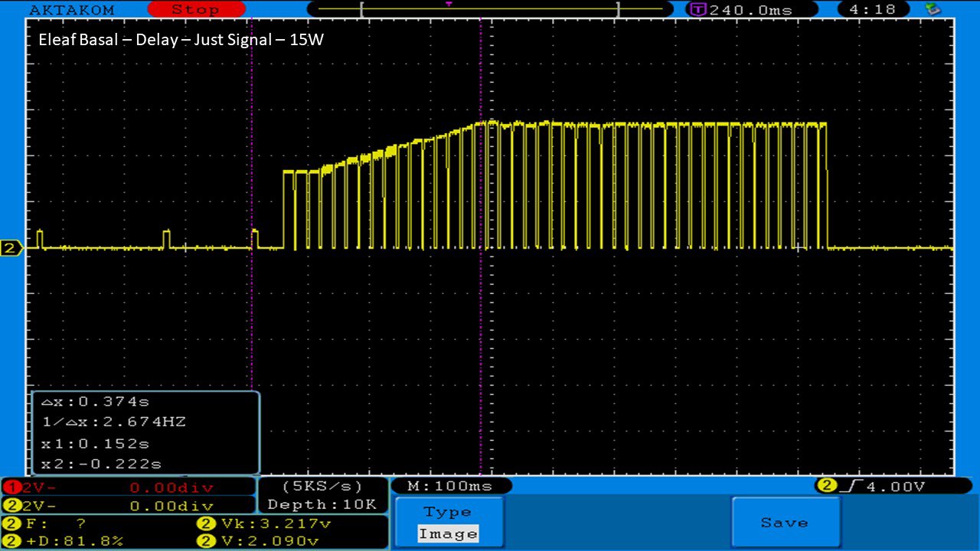Screen dimensions: 980x551
Task: Click the sample rate and Depth:10K readout
Action: point(322,495)
